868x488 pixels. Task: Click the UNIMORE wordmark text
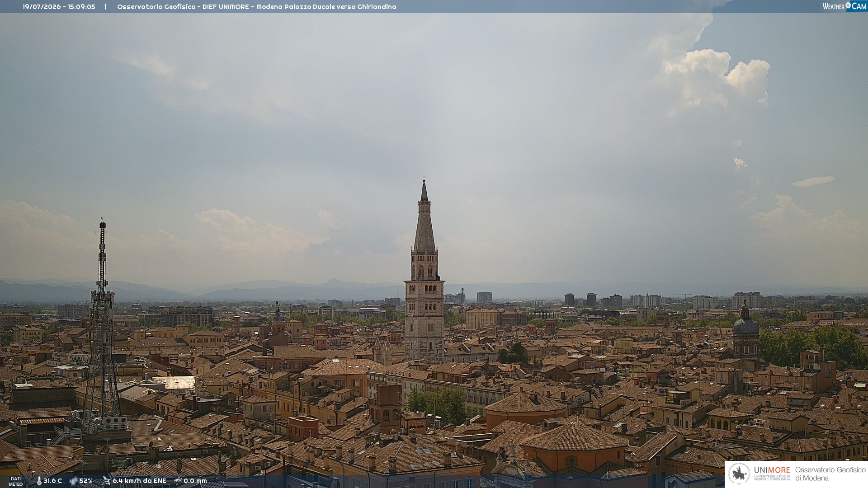coord(772,470)
